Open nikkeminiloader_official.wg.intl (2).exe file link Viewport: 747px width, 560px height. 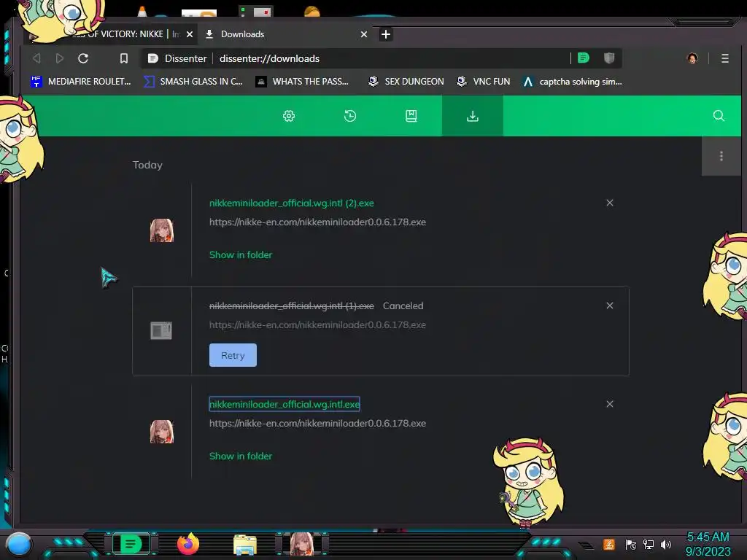pyautogui.click(x=292, y=203)
